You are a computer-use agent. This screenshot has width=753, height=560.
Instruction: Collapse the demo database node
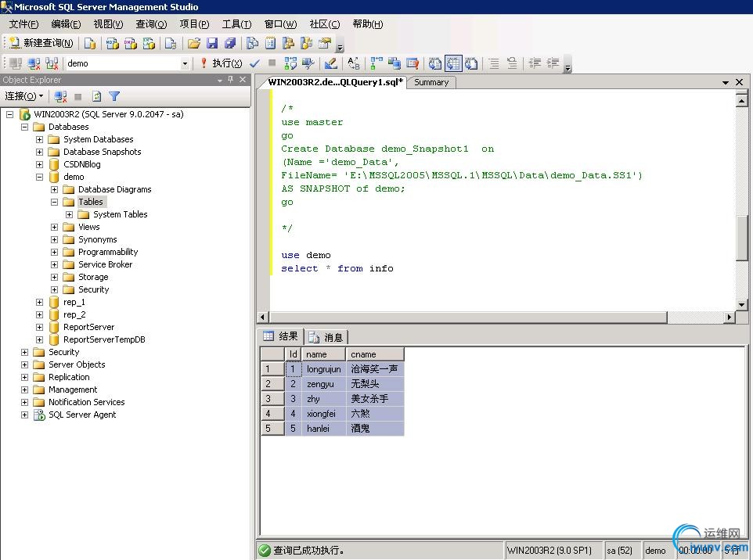[x=39, y=177]
